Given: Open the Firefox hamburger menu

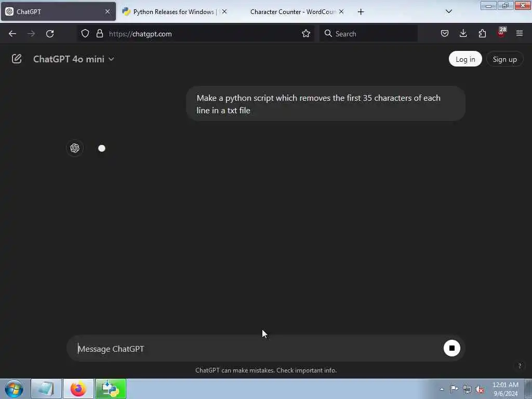Looking at the screenshot, I should coord(520,34).
